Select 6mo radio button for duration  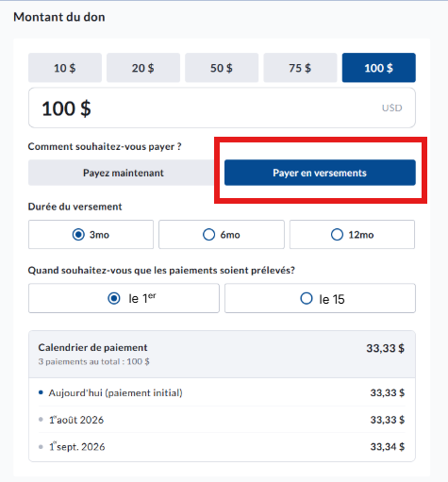[222, 235]
